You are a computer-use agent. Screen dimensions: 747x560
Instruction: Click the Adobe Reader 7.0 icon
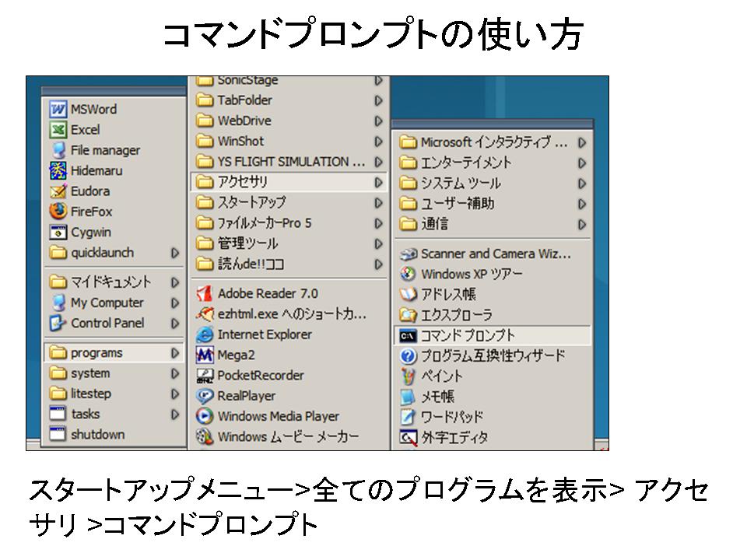205,294
